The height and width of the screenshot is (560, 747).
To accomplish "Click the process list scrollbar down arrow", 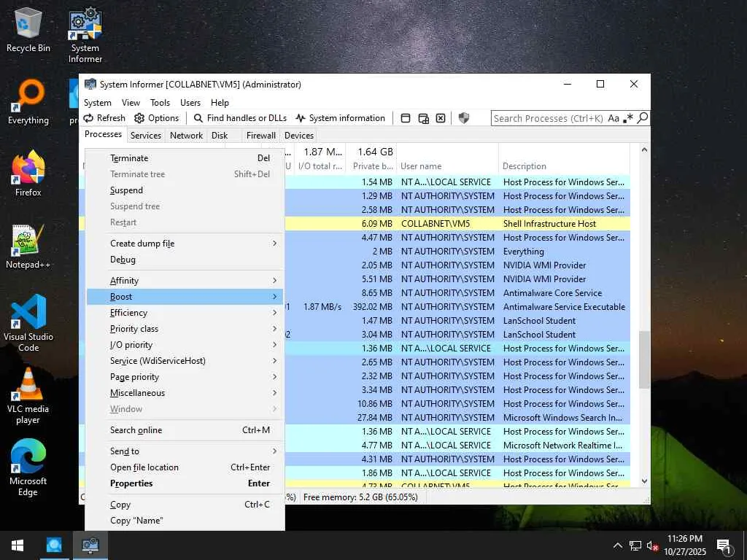I will coord(644,481).
